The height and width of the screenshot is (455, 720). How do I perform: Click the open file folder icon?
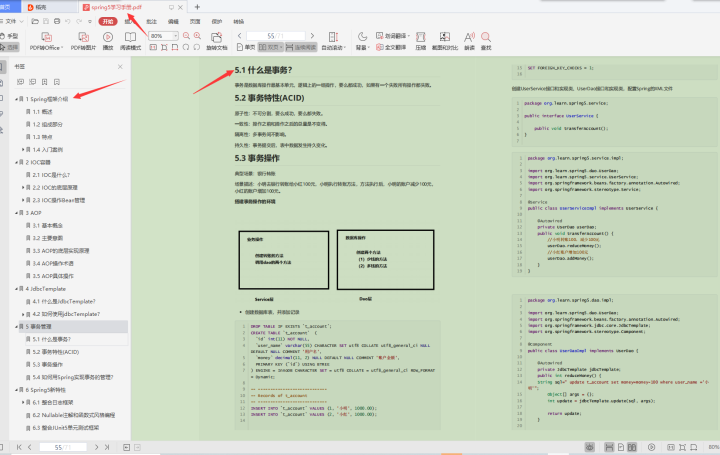tap(35, 21)
